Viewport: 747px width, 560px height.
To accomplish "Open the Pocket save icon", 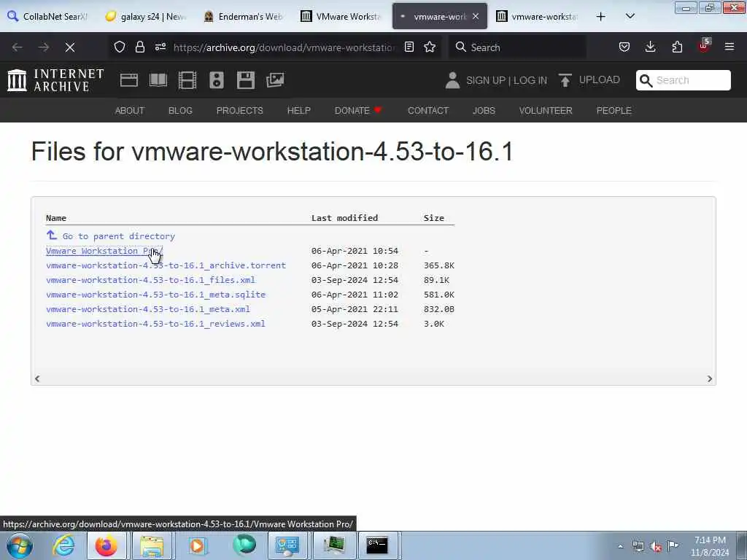I will point(624,47).
